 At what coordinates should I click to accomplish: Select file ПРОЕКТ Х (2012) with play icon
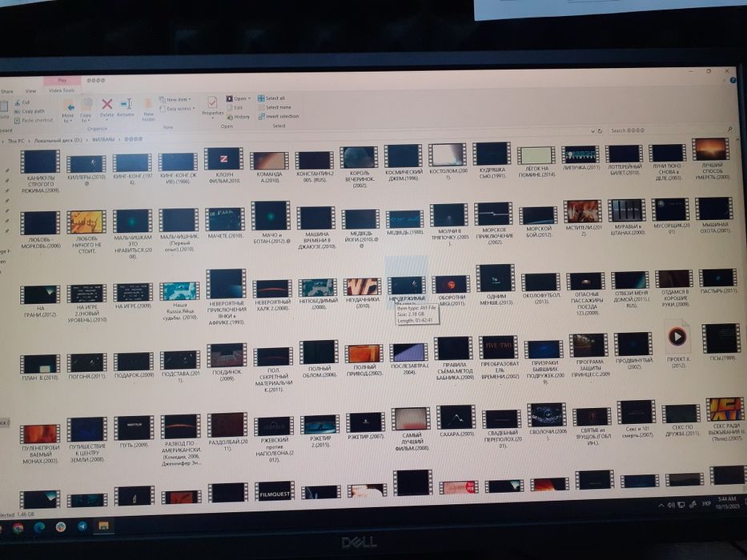click(677, 344)
